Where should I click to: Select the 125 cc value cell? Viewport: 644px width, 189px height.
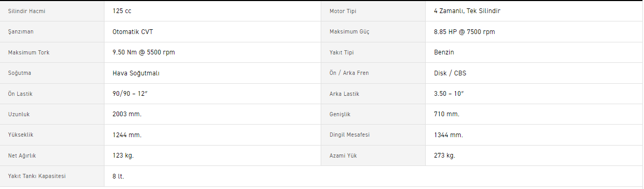point(213,11)
